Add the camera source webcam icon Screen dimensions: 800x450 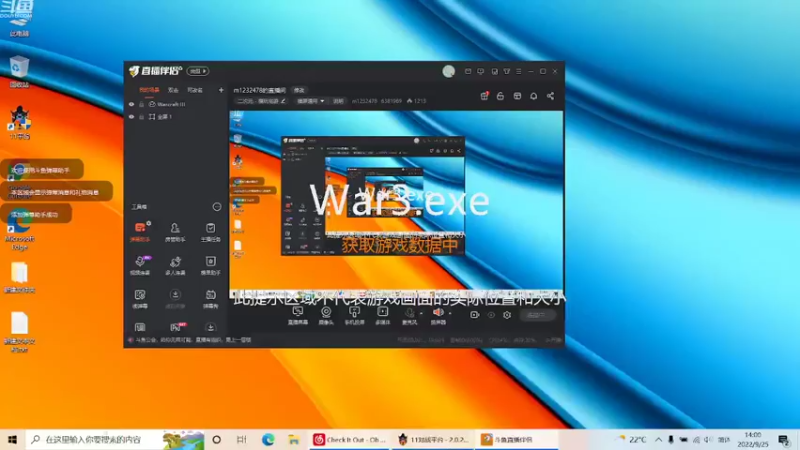point(326,315)
